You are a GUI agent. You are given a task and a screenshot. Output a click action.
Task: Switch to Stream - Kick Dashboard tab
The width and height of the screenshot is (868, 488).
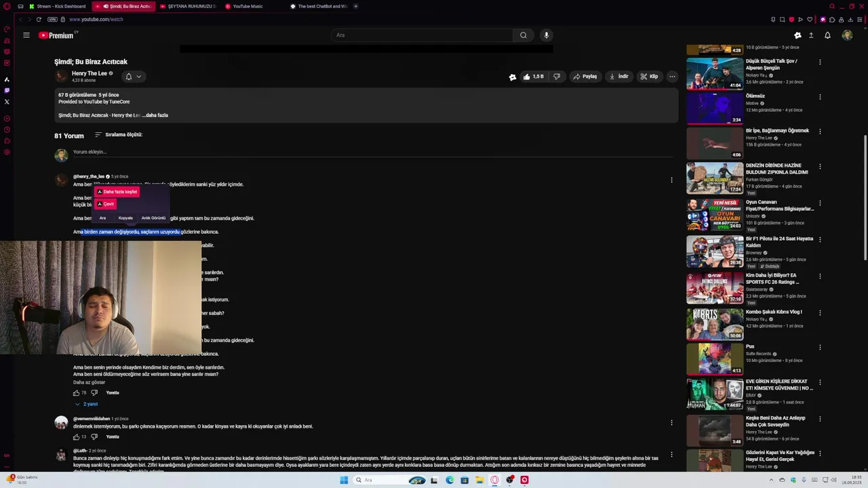[x=58, y=6]
